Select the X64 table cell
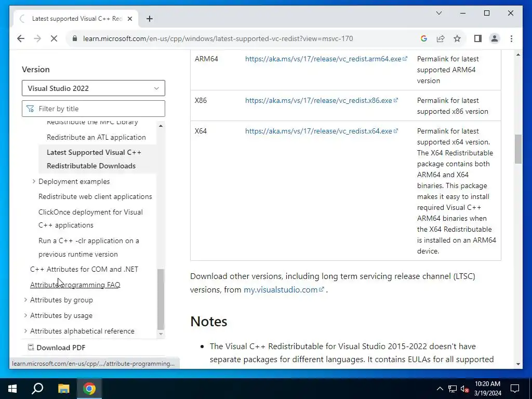 (201, 131)
